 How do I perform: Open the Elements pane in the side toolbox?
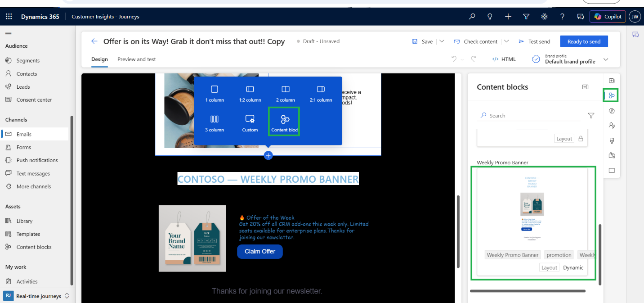point(612,81)
